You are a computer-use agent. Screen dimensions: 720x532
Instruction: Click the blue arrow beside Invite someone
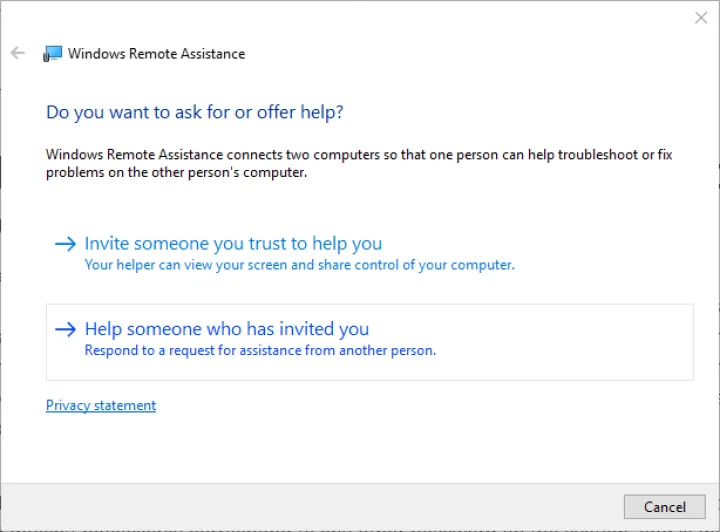point(65,244)
